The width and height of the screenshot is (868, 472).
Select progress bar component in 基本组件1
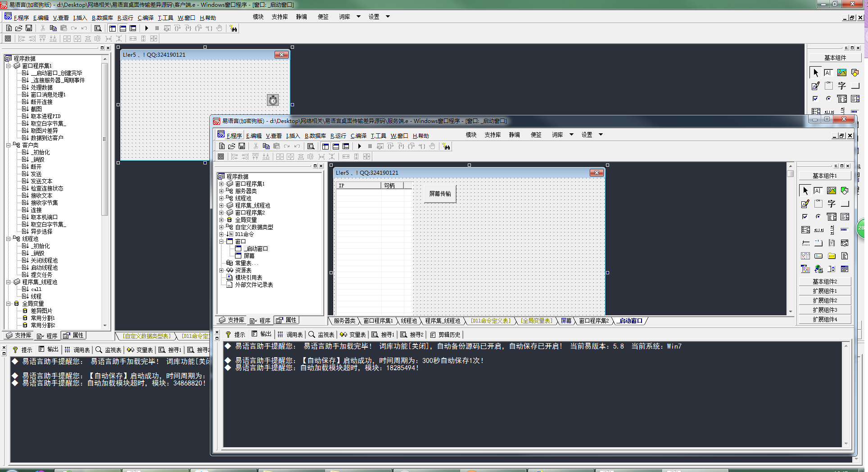(845, 230)
